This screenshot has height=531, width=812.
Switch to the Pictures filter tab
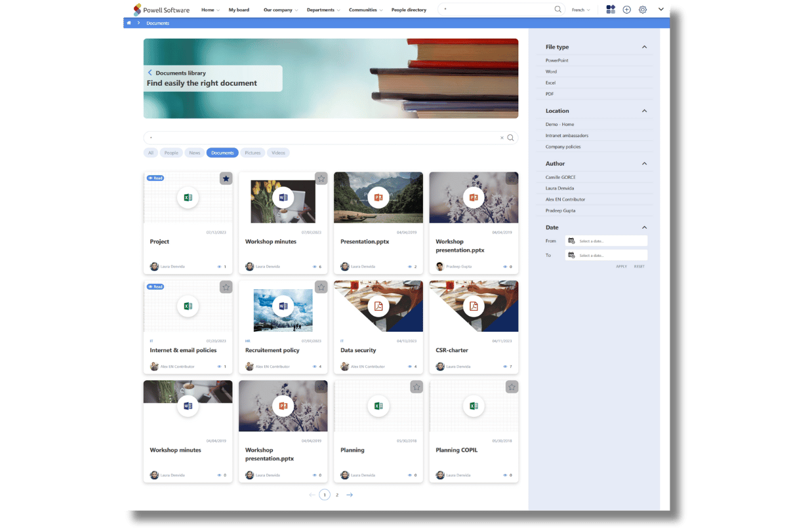[x=253, y=153]
